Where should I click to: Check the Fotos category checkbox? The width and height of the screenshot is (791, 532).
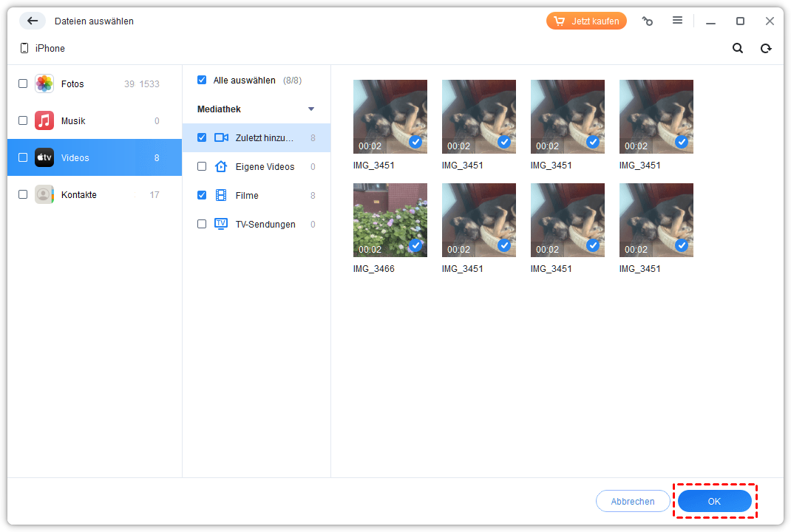pyautogui.click(x=23, y=83)
